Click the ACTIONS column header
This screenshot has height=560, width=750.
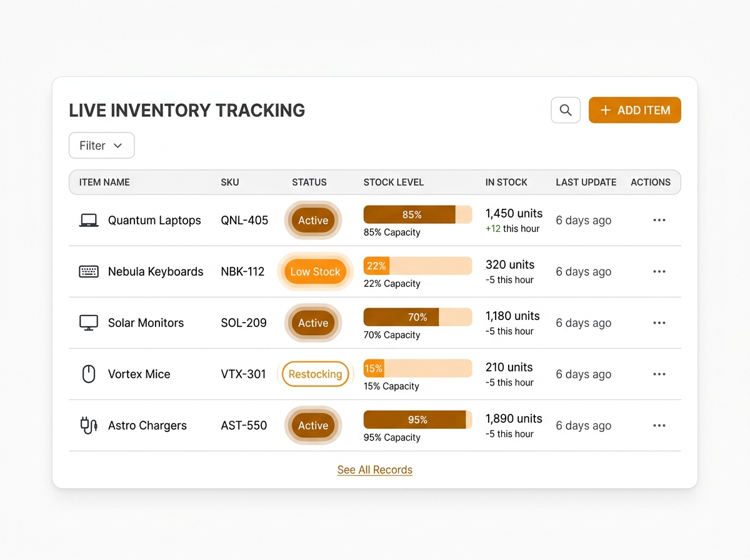[651, 182]
